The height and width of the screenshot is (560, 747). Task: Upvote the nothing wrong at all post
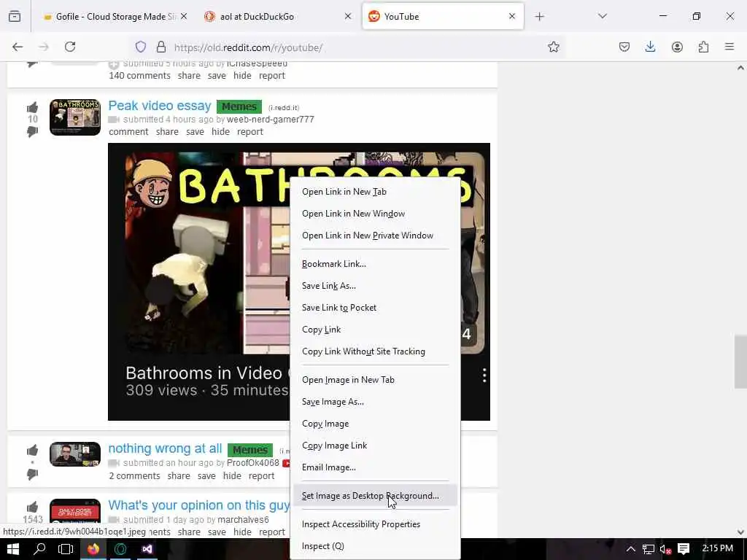pyautogui.click(x=32, y=450)
